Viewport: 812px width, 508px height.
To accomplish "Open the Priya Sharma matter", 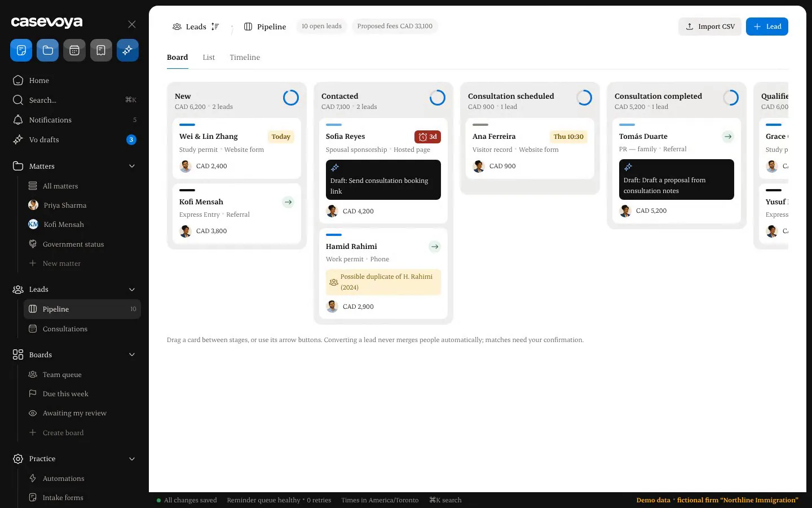I will coord(82,205).
